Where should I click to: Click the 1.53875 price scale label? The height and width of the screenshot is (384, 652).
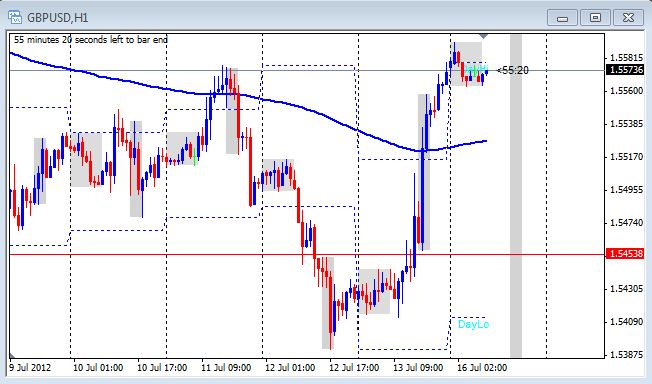point(626,354)
